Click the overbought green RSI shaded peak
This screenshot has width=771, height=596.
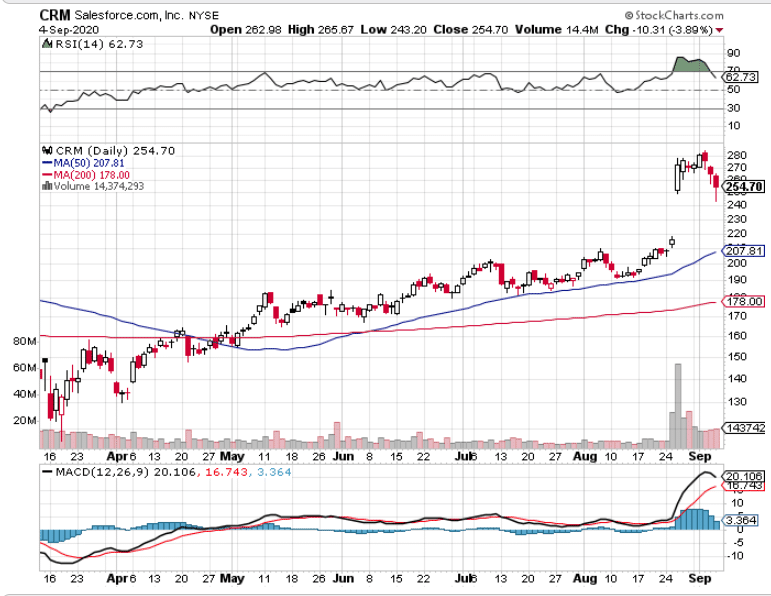(691, 66)
